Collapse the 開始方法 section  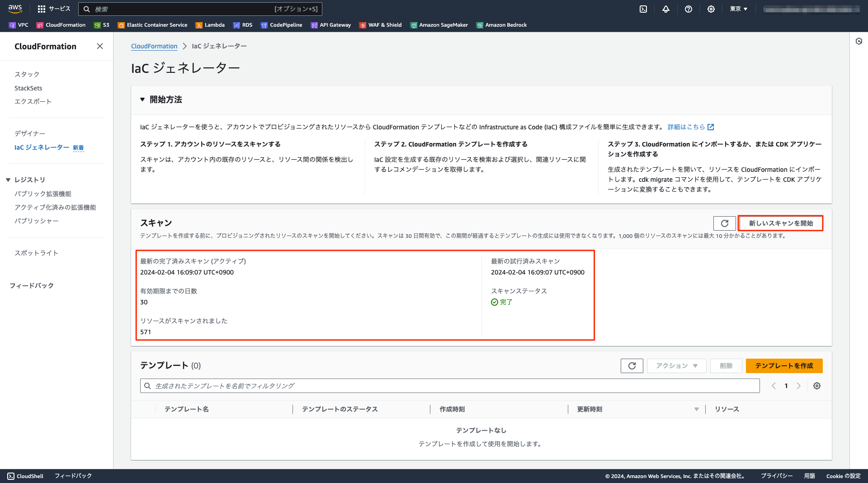142,99
